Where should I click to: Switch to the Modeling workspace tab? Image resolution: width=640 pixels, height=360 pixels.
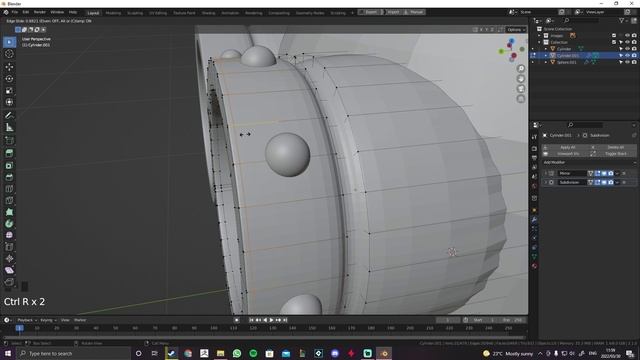click(x=113, y=13)
